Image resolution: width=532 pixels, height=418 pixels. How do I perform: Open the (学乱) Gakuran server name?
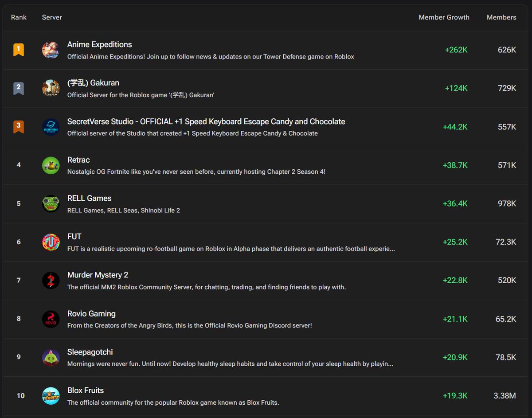93,83
